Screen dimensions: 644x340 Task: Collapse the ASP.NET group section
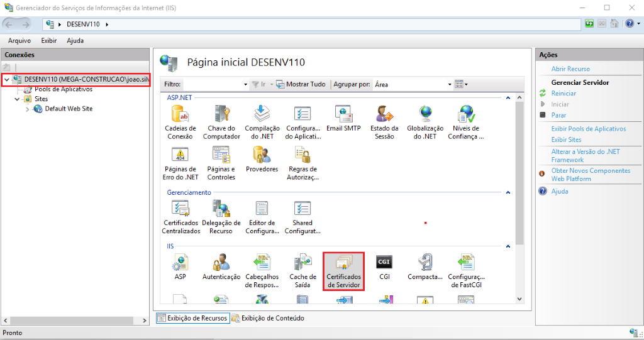[509, 98]
